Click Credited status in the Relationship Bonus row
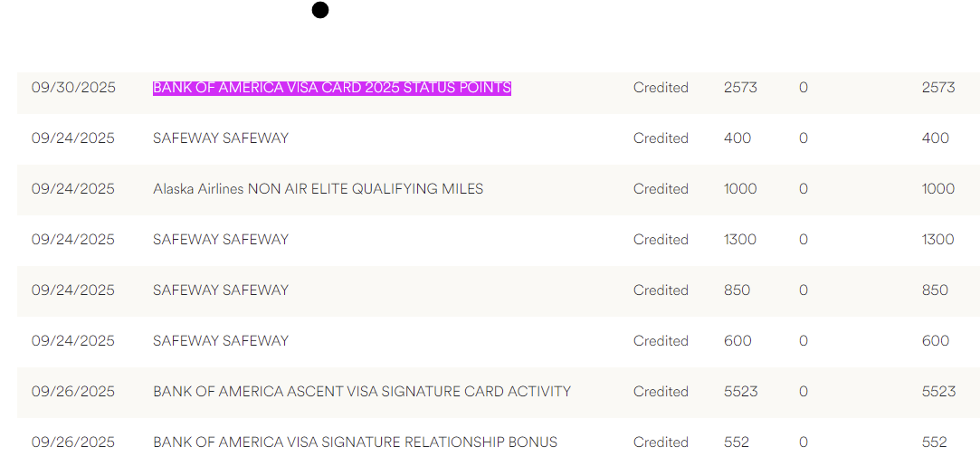This screenshot has width=980, height=466. coord(661,442)
